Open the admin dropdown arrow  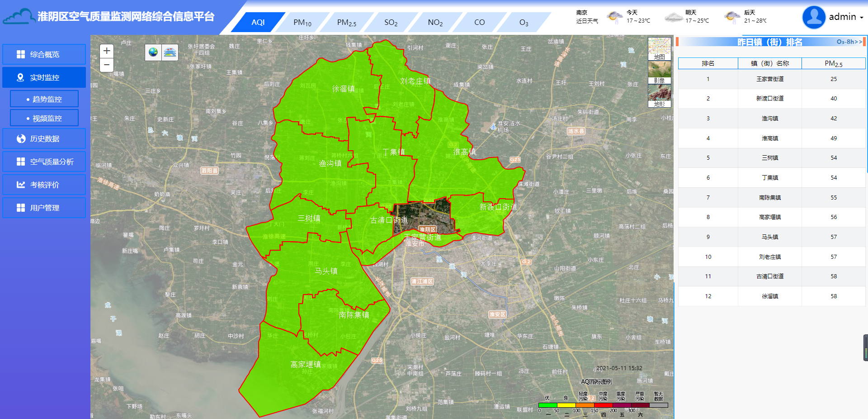[x=862, y=18]
